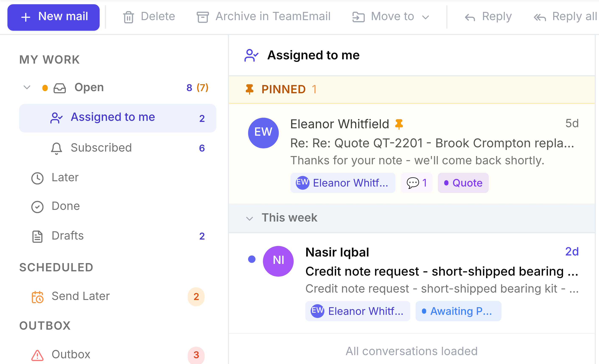
Task: Open the Drafts document icon
Action: (x=37, y=236)
